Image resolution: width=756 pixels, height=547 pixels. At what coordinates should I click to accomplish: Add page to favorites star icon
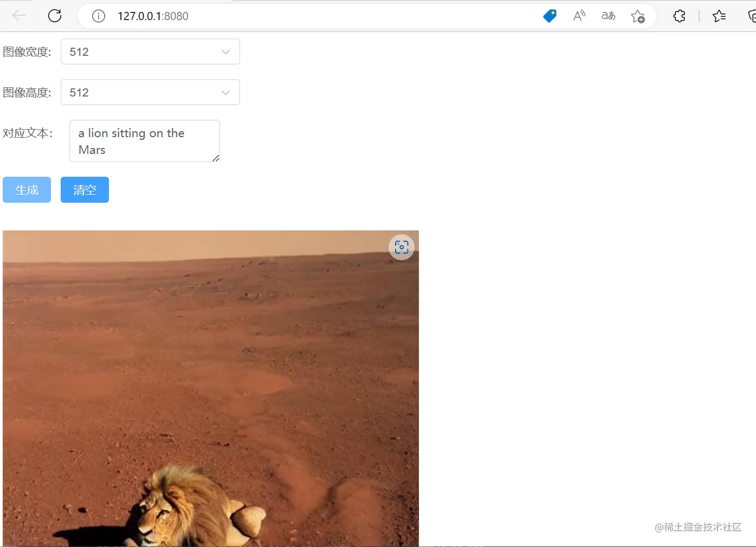tap(638, 16)
